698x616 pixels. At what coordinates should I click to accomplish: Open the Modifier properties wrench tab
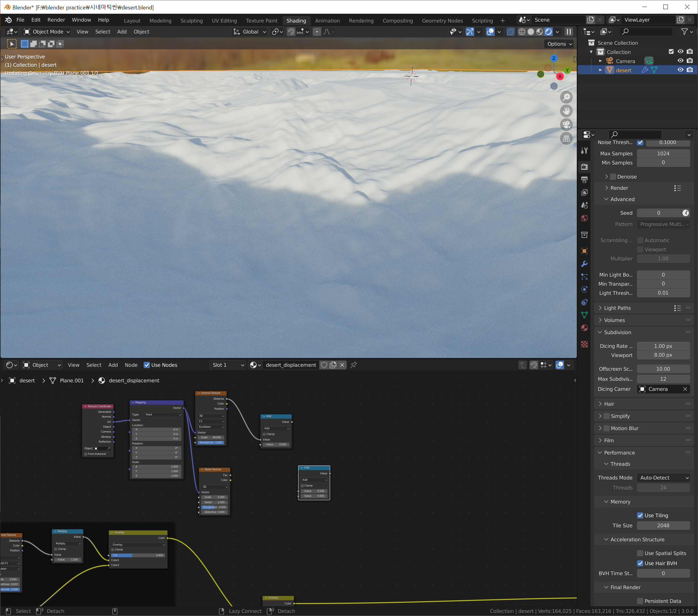pos(584,264)
